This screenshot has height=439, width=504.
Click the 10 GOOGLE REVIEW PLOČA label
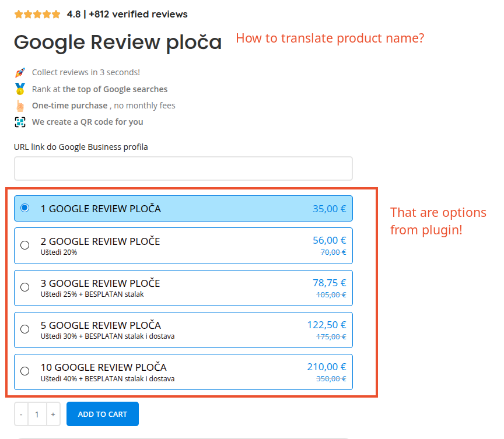[x=103, y=367]
